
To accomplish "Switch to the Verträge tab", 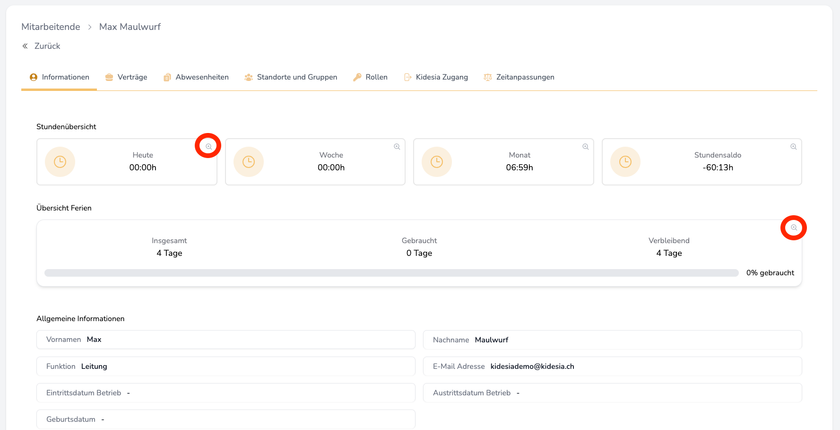I will (x=126, y=77).
